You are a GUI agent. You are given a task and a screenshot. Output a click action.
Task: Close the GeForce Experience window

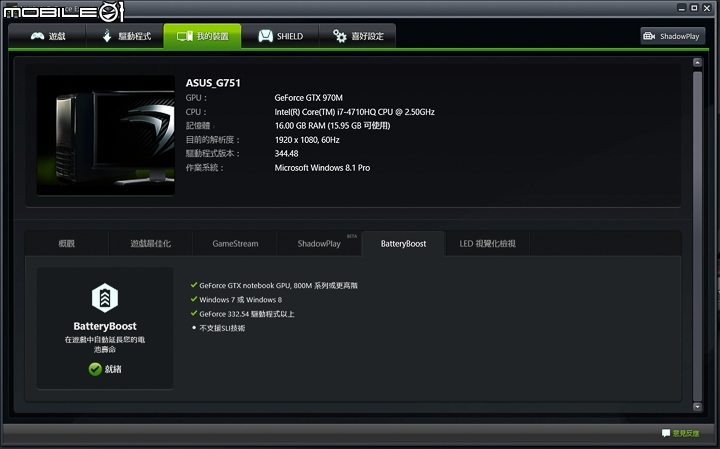click(707, 8)
